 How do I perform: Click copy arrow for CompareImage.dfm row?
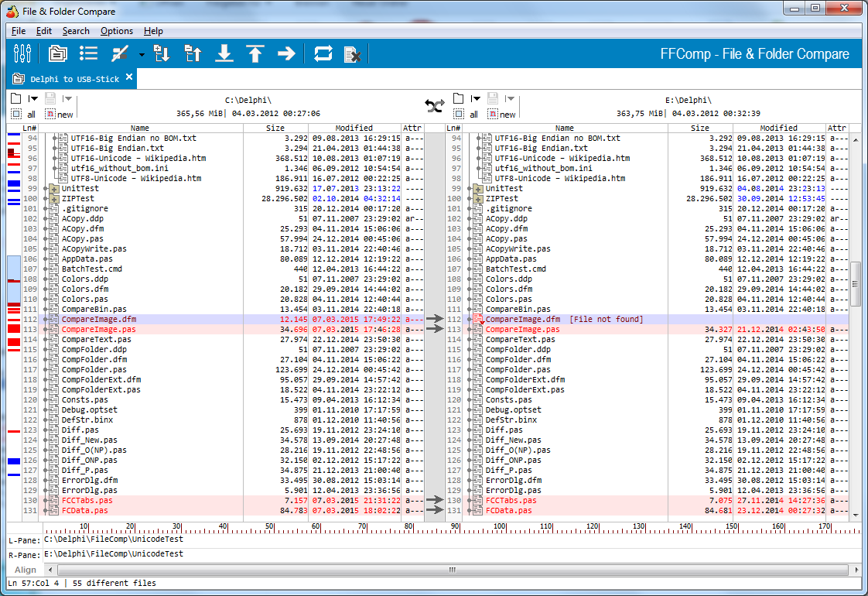pos(435,319)
